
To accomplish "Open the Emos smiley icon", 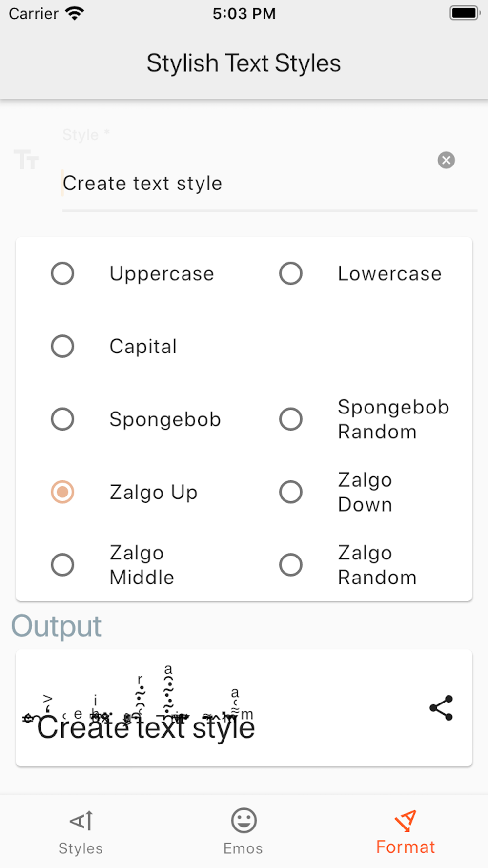I will (x=244, y=821).
